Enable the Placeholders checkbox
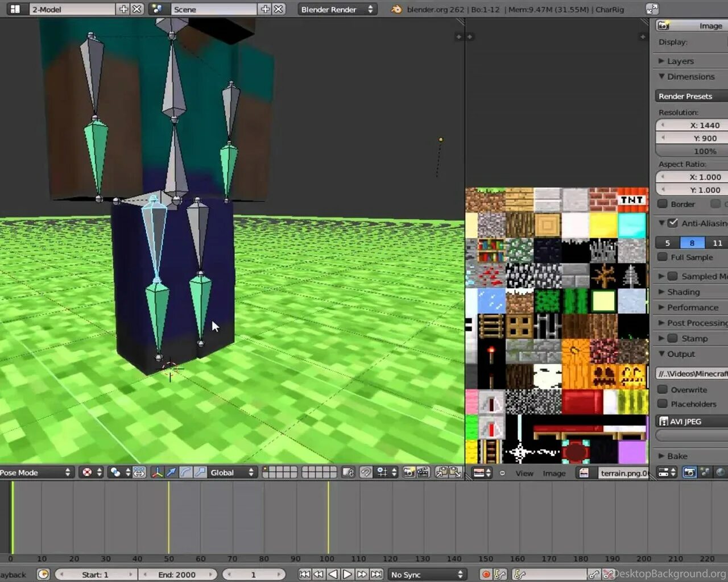Screen dimensions: 728x582 [663, 404]
